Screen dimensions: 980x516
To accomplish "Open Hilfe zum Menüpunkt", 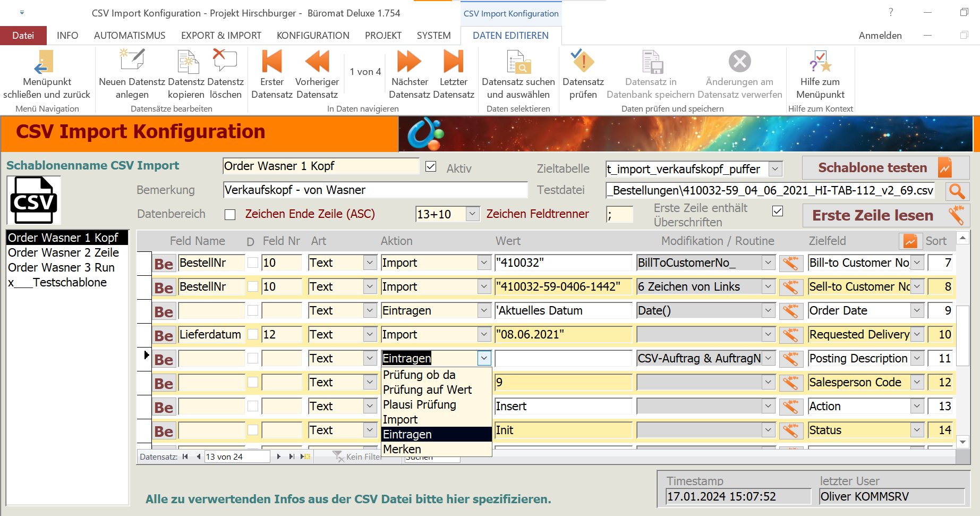I will tap(820, 62).
